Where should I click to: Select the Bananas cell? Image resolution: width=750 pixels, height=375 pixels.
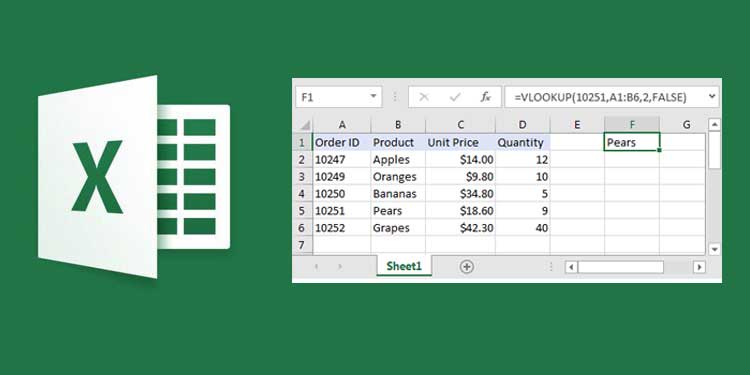(398, 194)
